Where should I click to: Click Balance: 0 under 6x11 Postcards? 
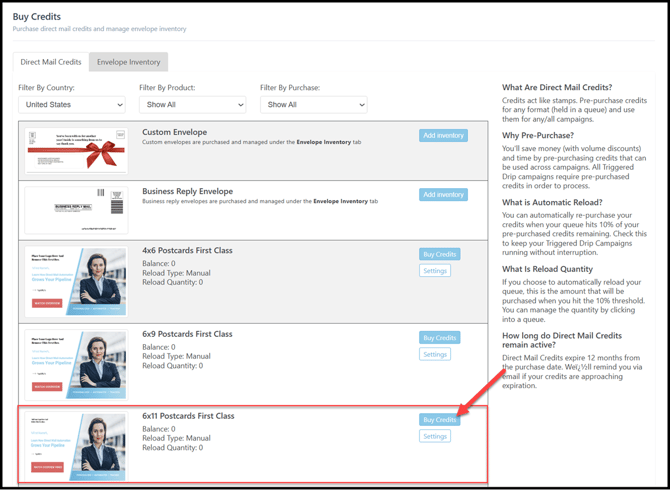tap(159, 429)
